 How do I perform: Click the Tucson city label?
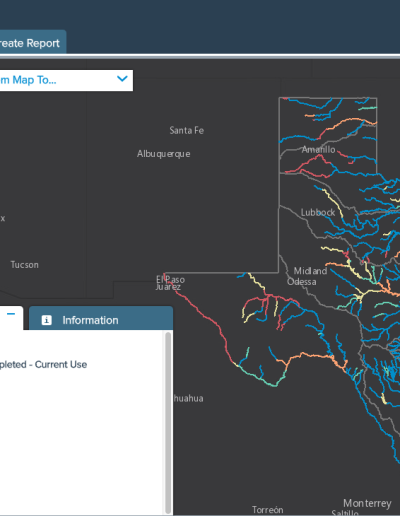pyautogui.click(x=25, y=265)
